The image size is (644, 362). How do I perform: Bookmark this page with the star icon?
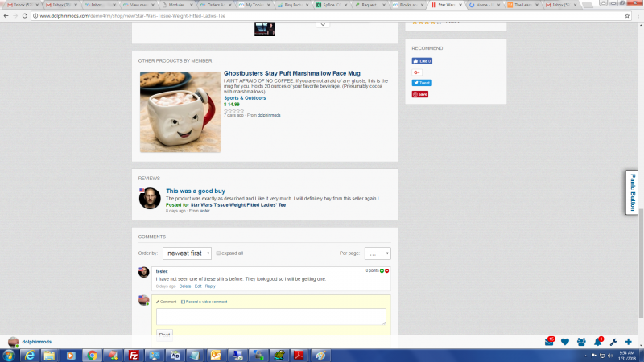[x=627, y=16]
